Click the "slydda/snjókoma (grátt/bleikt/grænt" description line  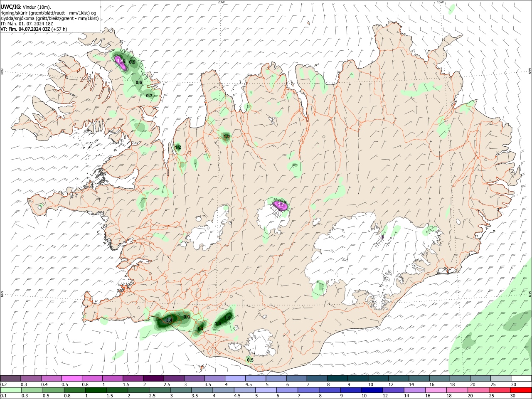(x=49, y=18)
